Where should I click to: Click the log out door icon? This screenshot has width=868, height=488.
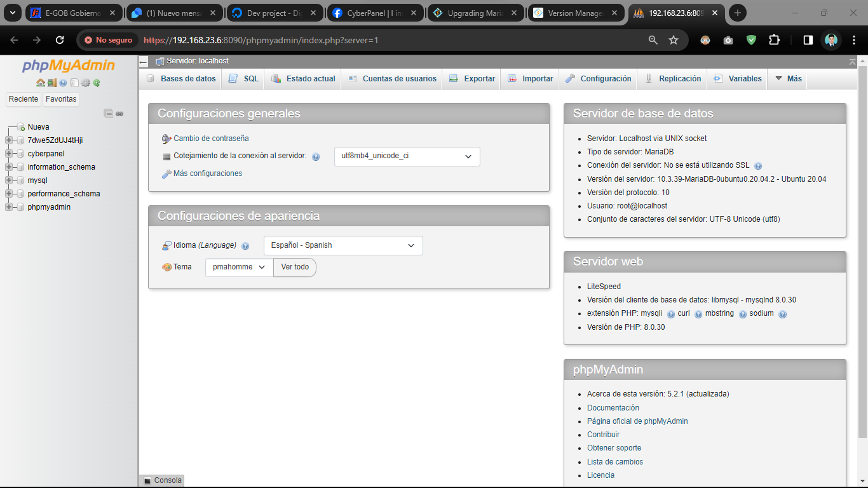coord(51,83)
